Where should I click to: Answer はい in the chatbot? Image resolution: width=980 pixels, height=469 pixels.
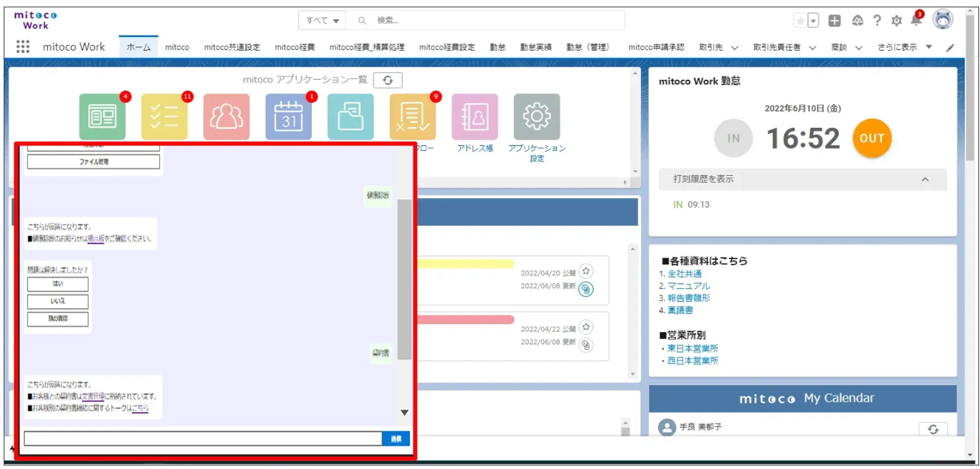tap(58, 284)
